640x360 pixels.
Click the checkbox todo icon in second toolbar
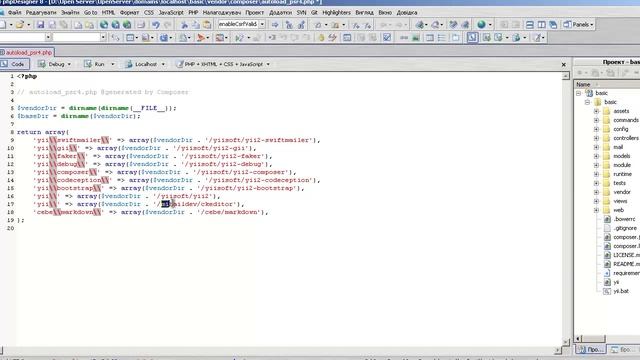point(387,38)
